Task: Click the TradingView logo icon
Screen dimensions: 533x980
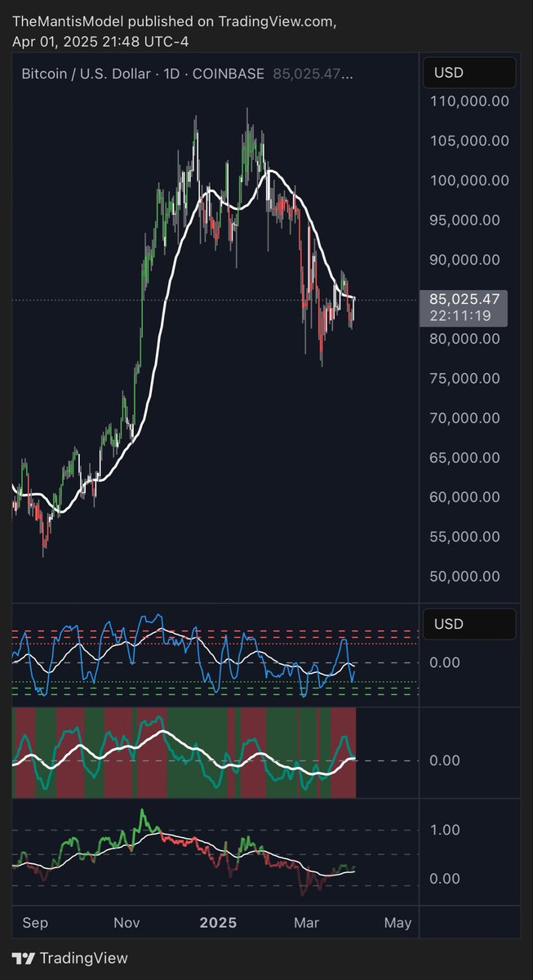Action: [x=23, y=958]
